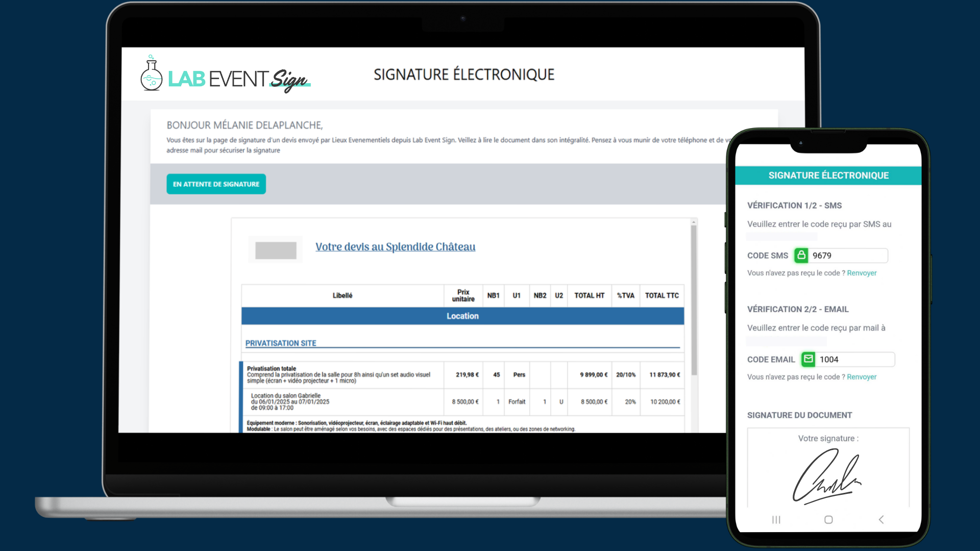Click the green envelope icon beside CODE EMAIL
This screenshot has height=551, width=980.
(808, 359)
